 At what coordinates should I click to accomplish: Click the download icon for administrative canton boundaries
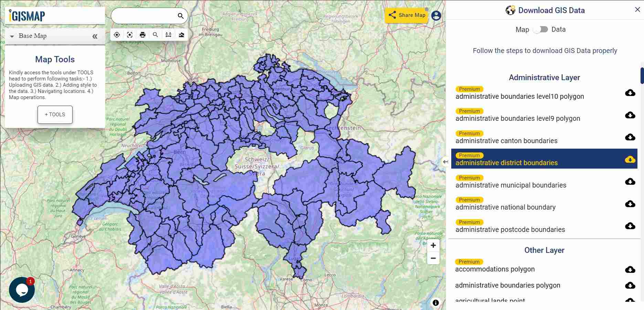coord(630,137)
